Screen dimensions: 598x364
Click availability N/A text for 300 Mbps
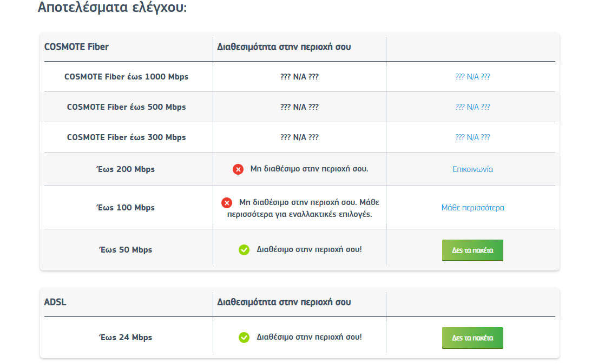299,137
